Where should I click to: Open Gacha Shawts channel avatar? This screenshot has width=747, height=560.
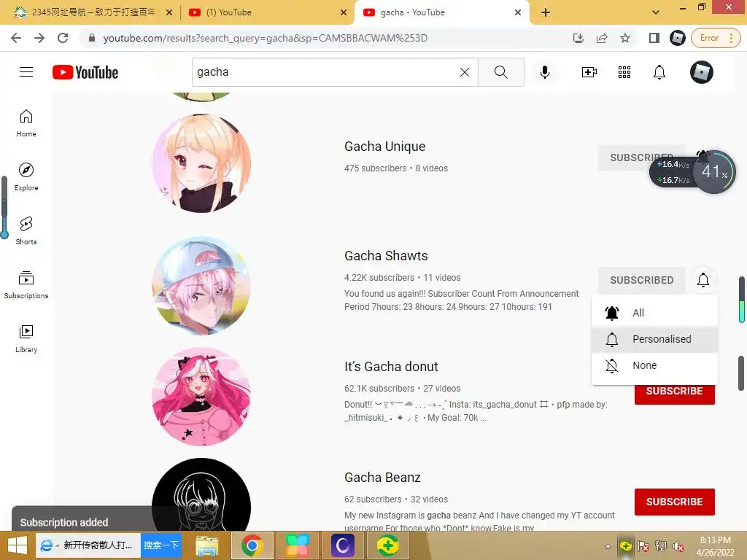[x=201, y=285]
